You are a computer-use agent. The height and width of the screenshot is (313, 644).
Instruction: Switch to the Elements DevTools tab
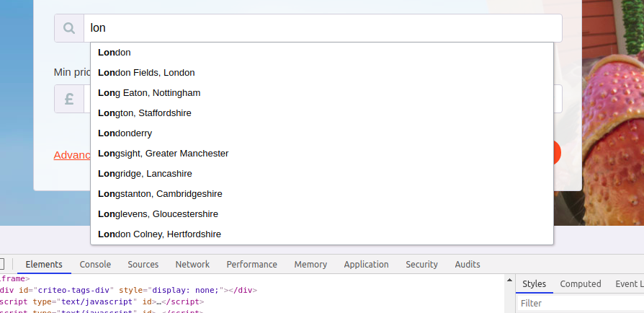point(44,264)
